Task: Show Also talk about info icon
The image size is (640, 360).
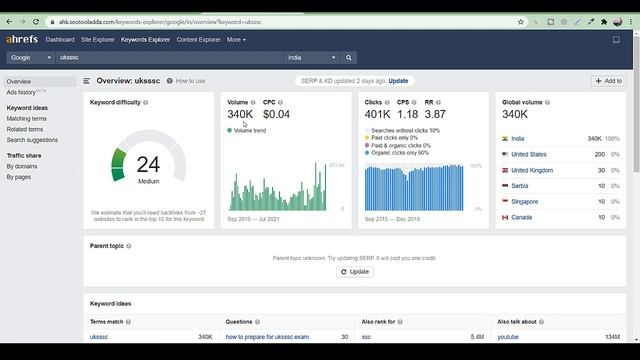Action: 541,322
